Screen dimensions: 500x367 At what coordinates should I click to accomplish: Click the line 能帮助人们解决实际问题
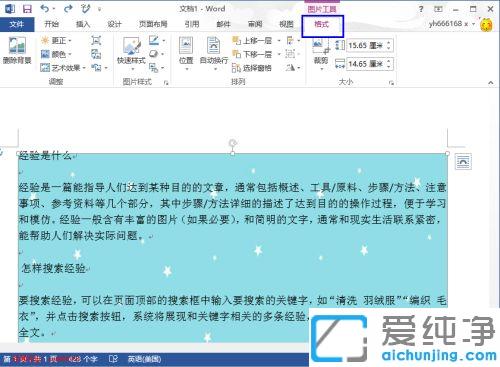[x=81, y=236]
